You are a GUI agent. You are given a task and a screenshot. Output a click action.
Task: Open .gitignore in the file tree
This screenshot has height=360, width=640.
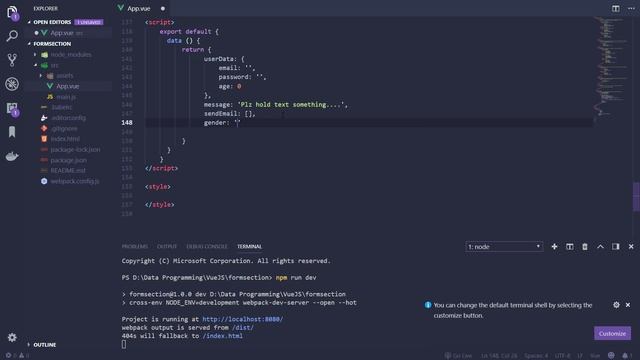click(64, 129)
